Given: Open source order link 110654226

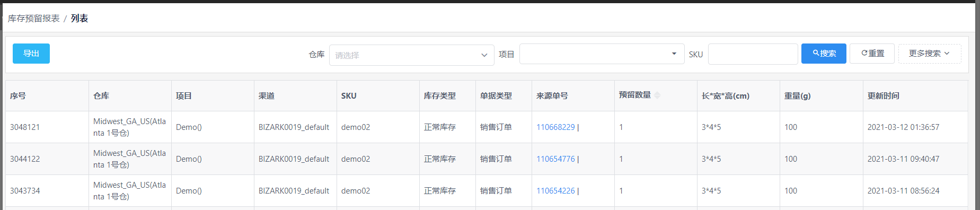Looking at the screenshot, I should pyautogui.click(x=555, y=191).
